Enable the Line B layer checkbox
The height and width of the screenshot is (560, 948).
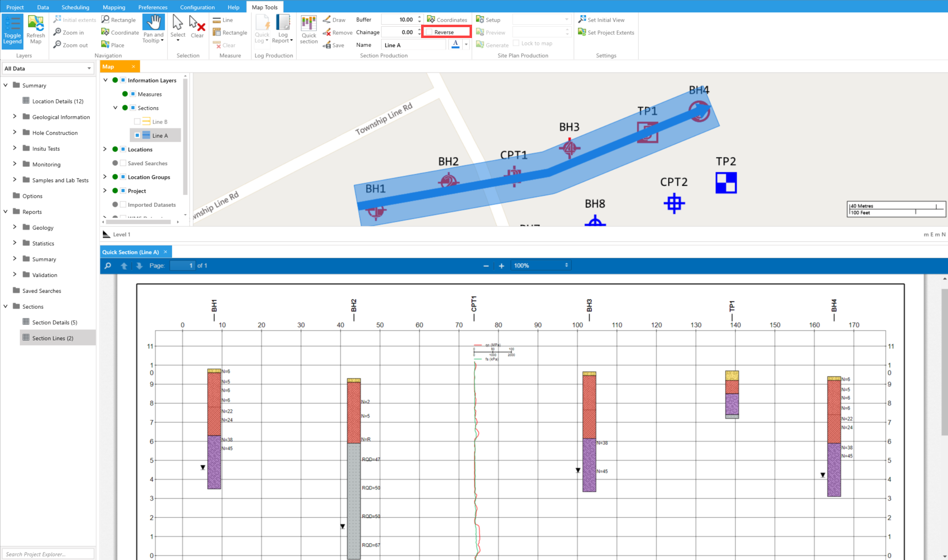[x=137, y=121]
